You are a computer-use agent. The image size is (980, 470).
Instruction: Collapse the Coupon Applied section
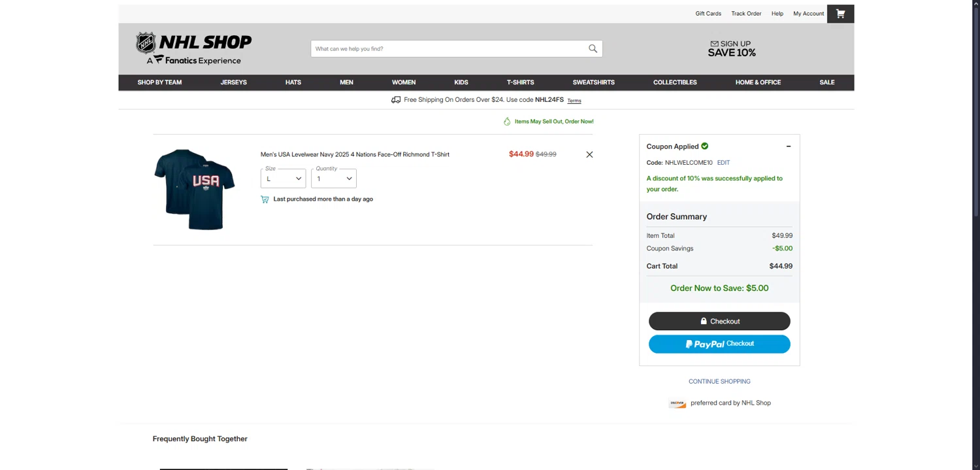789,146
